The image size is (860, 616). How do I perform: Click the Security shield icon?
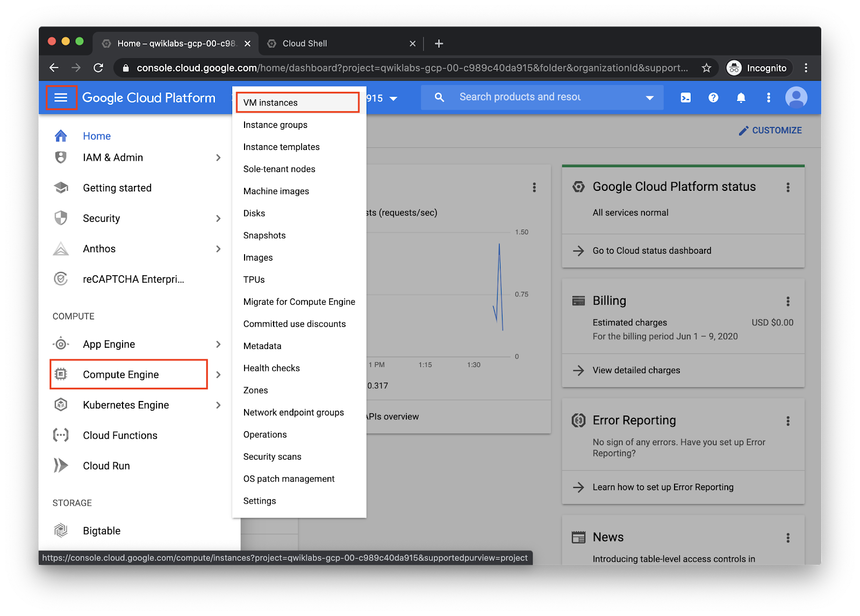(61, 218)
